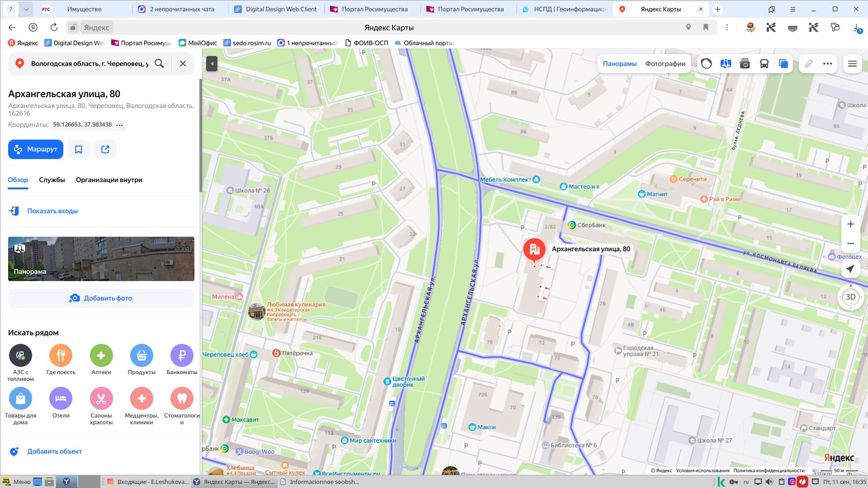Image resolution: width=868 pixels, height=488 pixels.
Task: Switch to Входящие mail window in taskbar
Action: click(148, 482)
